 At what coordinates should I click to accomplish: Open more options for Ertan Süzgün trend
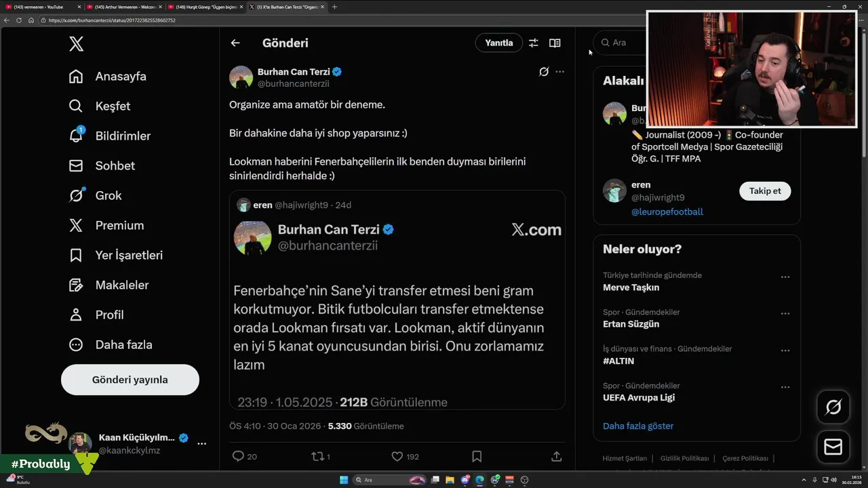785,313
